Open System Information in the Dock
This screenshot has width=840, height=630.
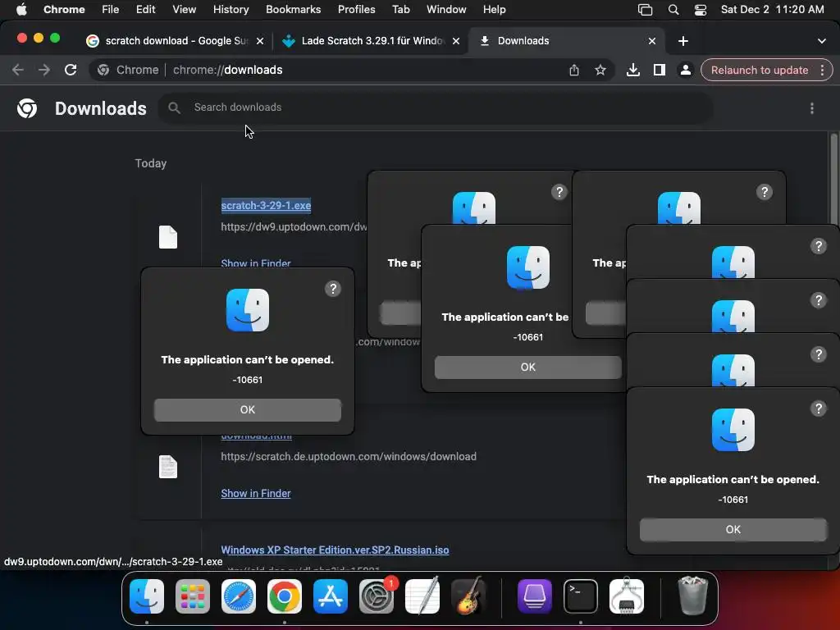click(x=627, y=596)
